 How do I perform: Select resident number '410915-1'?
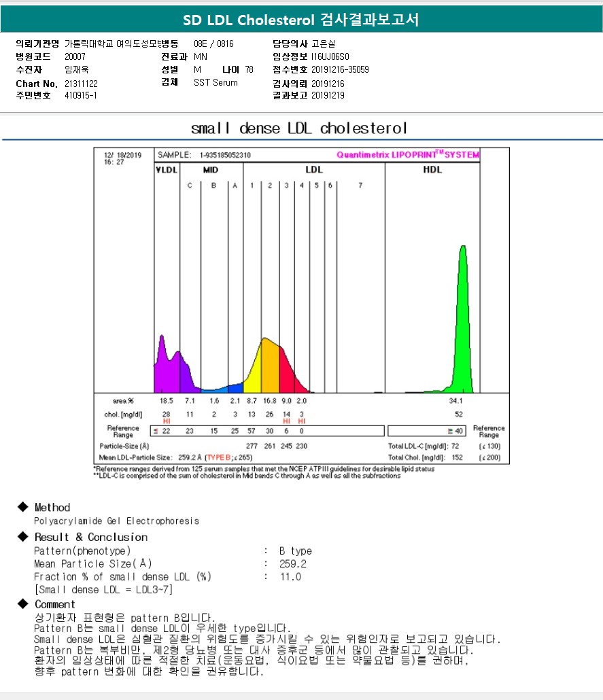click(x=81, y=95)
